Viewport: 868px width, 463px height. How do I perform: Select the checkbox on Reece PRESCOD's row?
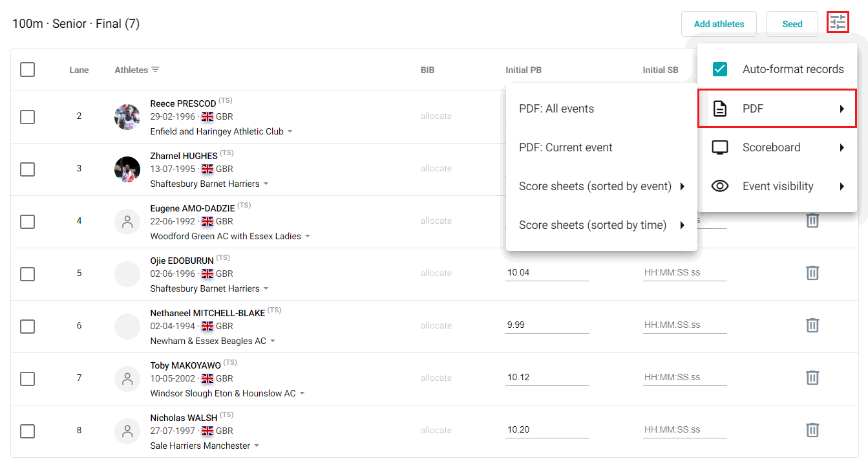pos(27,117)
